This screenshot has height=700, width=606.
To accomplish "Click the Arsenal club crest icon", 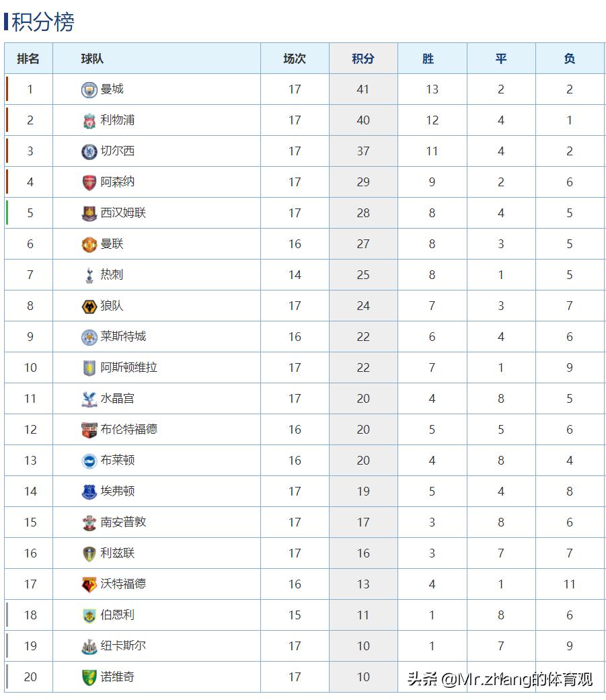I will pos(89,183).
